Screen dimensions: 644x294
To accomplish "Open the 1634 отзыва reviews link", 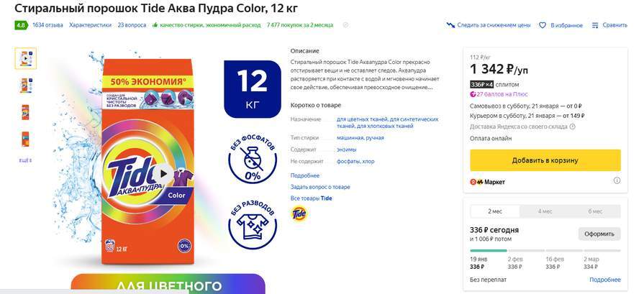I will (x=47, y=25).
